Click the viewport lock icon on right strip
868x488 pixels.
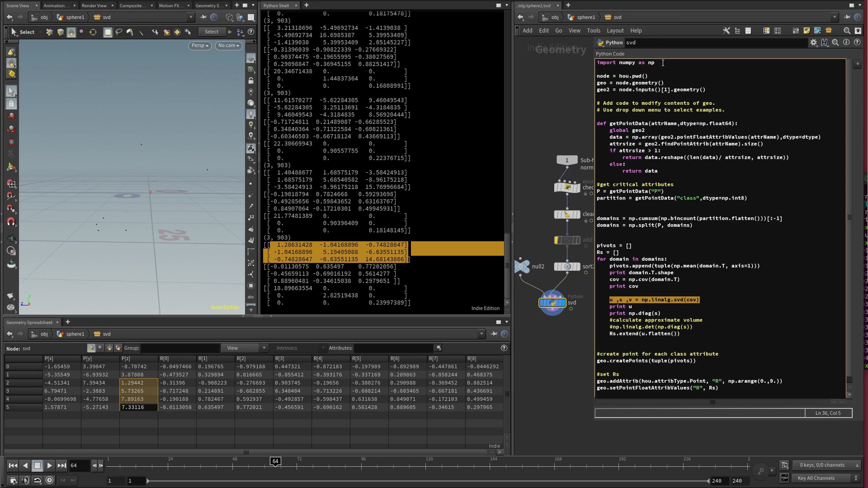tap(251, 81)
